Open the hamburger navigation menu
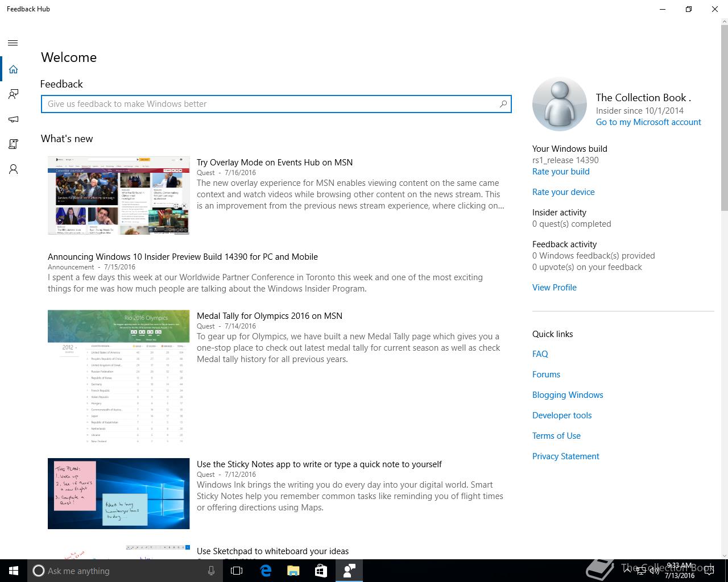This screenshot has width=728, height=582. [13, 43]
